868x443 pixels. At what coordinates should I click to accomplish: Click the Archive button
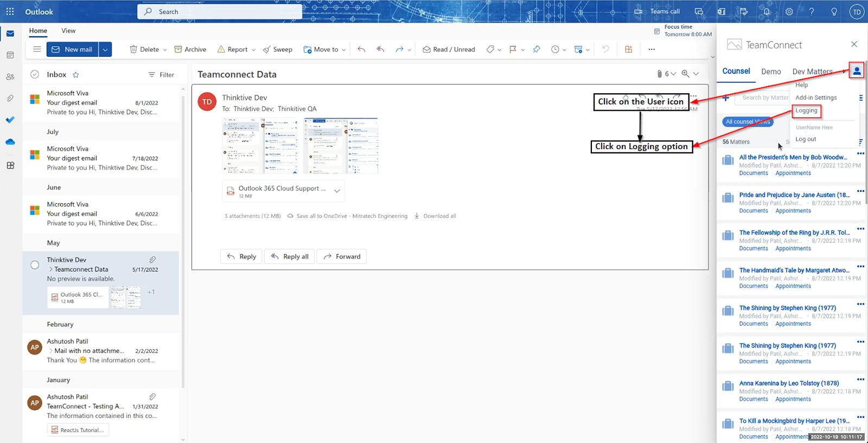pos(190,49)
